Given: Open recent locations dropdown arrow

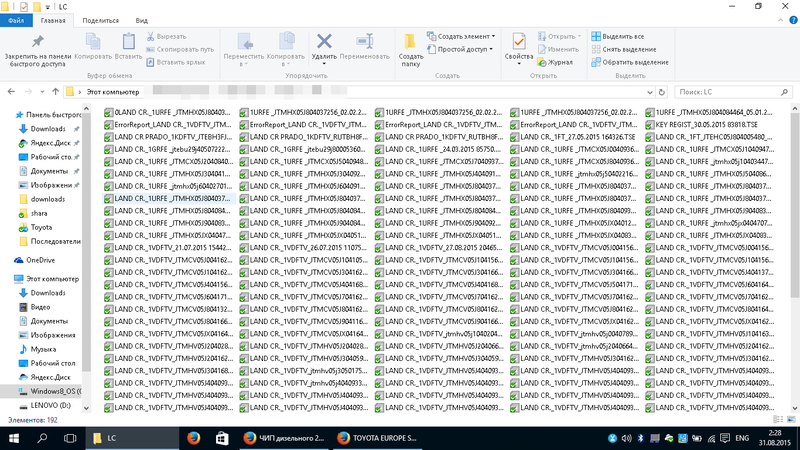Looking at the screenshot, I should click(42, 92).
